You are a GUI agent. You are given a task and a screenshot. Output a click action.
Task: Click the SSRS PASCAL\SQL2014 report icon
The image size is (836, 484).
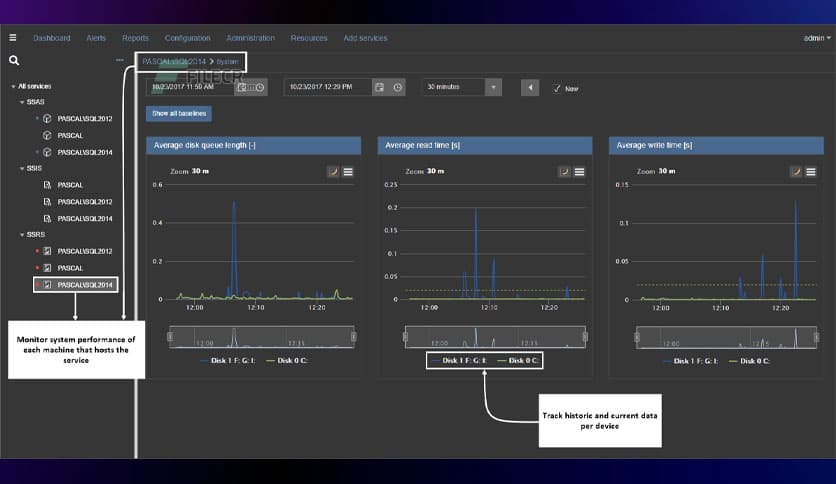47,285
